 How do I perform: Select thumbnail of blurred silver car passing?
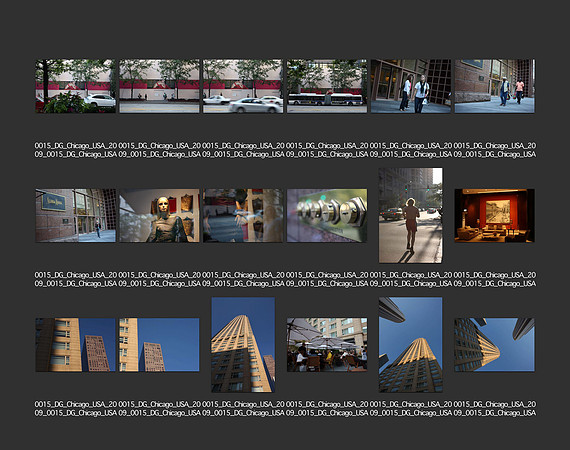[x=243, y=86]
